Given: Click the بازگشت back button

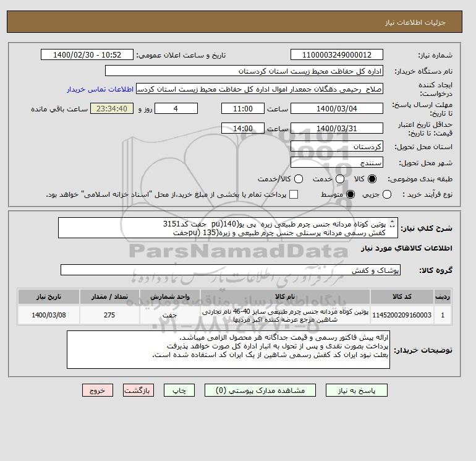Looking at the screenshot, I should (x=138, y=390).
